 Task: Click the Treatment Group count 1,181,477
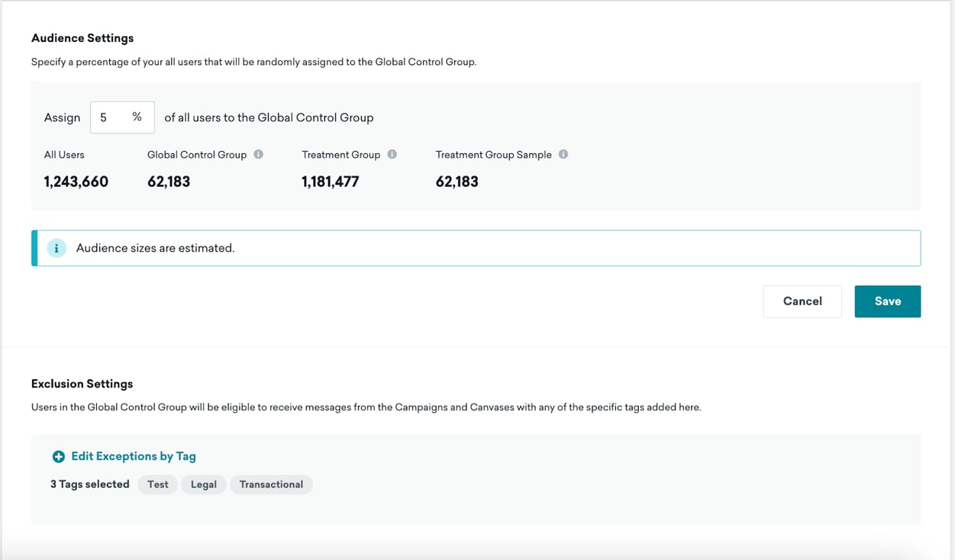[330, 182]
